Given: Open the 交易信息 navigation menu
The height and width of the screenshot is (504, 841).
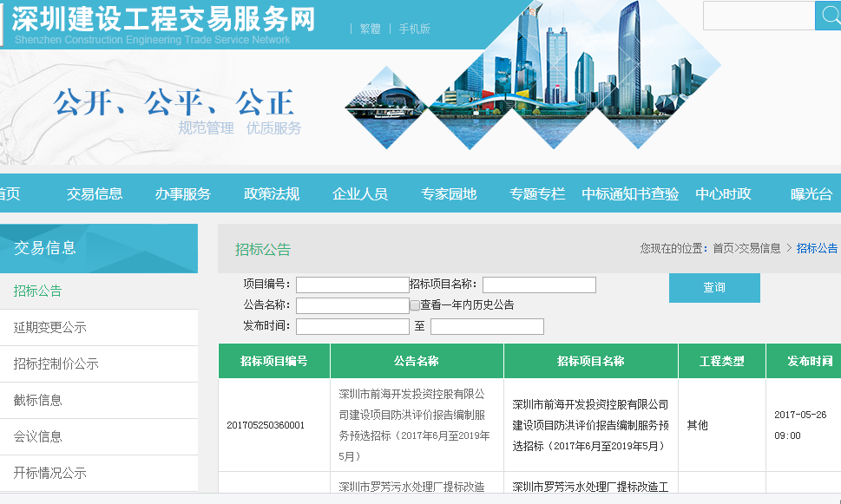Looking at the screenshot, I should click(95, 193).
